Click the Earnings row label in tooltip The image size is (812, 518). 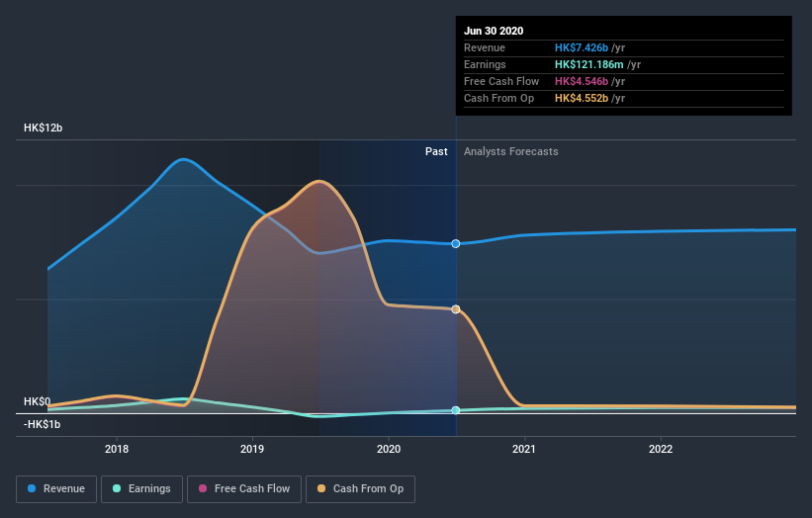(486, 64)
